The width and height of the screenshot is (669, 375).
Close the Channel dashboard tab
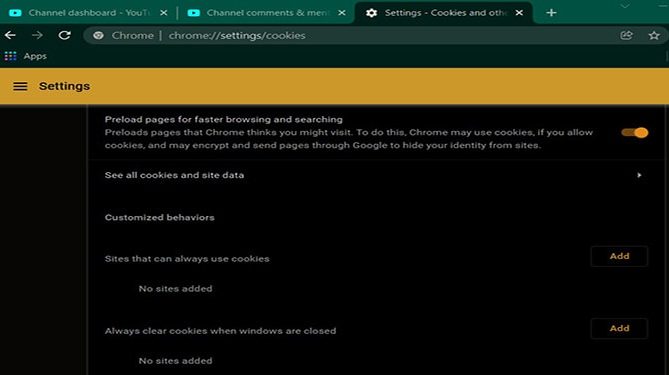tap(164, 13)
